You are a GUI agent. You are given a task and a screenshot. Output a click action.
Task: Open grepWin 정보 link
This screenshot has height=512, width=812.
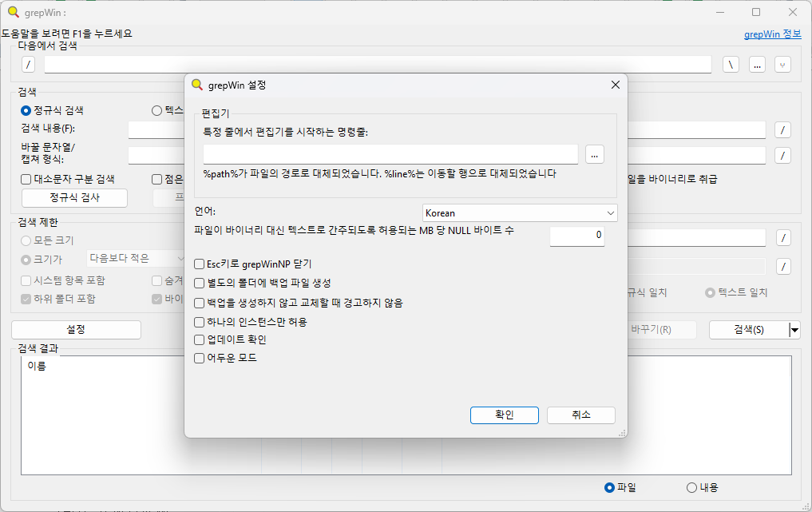(x=773, y=34)
